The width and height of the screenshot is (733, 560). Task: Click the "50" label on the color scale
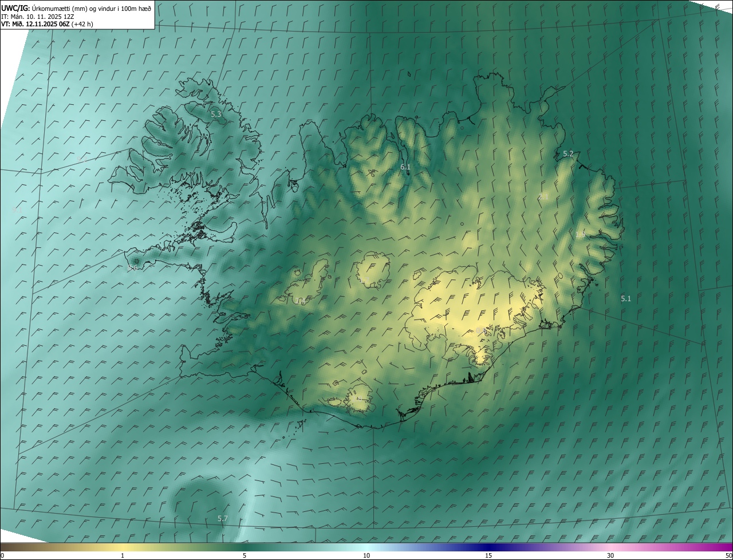(x=729, y=556)
